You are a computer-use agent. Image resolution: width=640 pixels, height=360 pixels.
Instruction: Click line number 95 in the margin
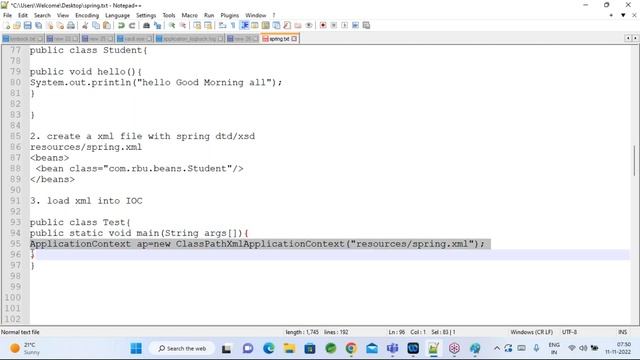tap(15, 244)
